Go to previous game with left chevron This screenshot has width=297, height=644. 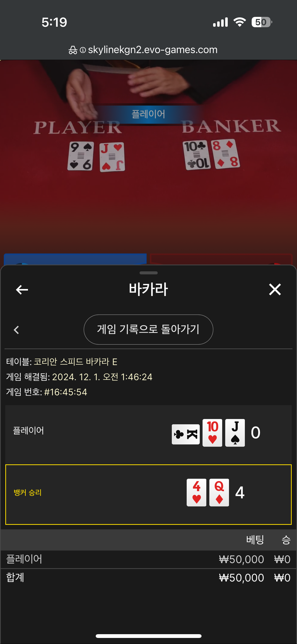tap(16, 330)
